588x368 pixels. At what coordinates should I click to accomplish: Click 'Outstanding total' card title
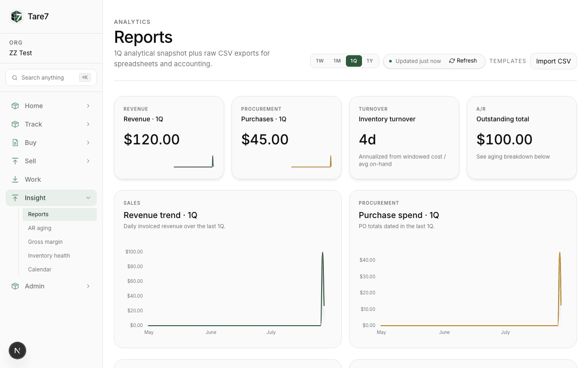503,119
